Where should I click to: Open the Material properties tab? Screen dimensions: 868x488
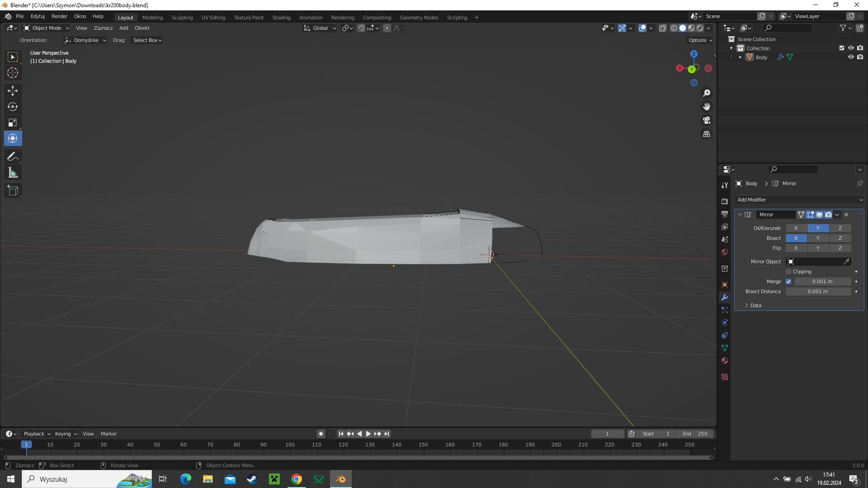(725, 361)
